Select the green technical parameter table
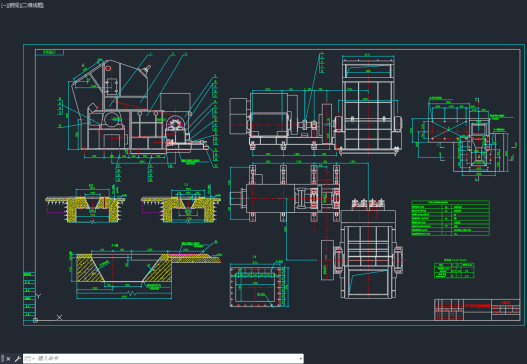 (450, 218)
